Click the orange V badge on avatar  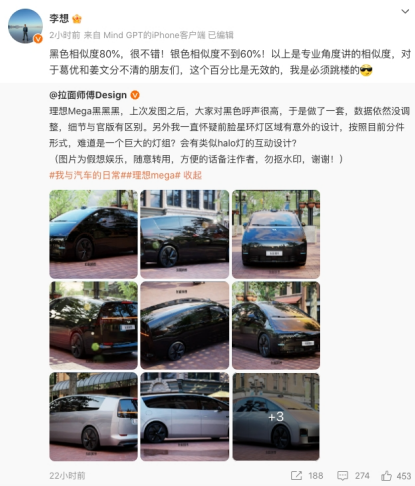(x=38, y=39)
